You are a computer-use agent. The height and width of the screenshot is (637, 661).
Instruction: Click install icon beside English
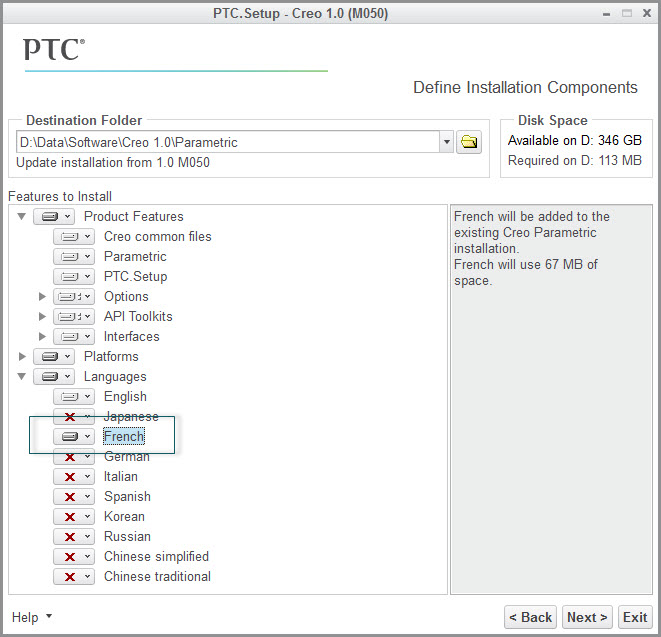[70, 397]
